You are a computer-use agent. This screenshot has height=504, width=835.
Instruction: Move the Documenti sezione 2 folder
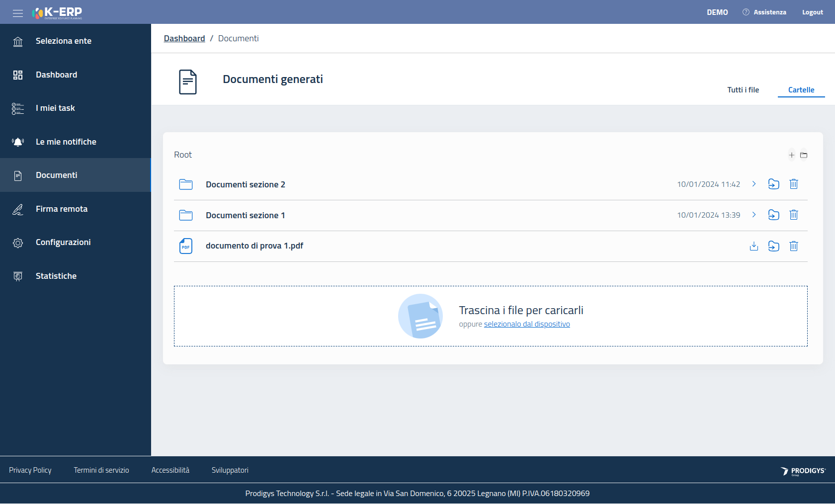coord(773,184)
